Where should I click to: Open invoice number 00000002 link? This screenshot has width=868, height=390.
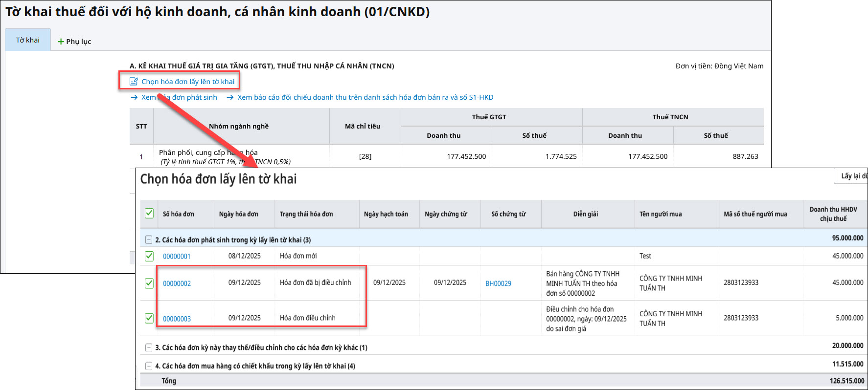177,283
